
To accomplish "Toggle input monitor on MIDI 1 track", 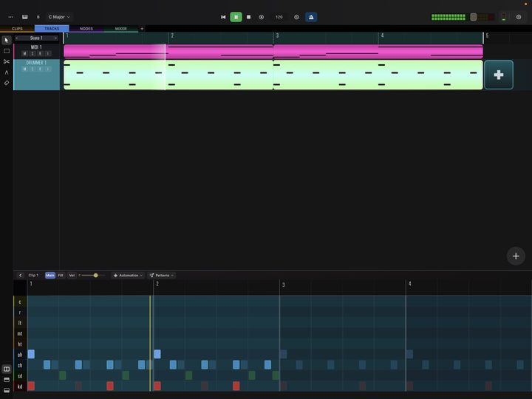I will 48,54.
